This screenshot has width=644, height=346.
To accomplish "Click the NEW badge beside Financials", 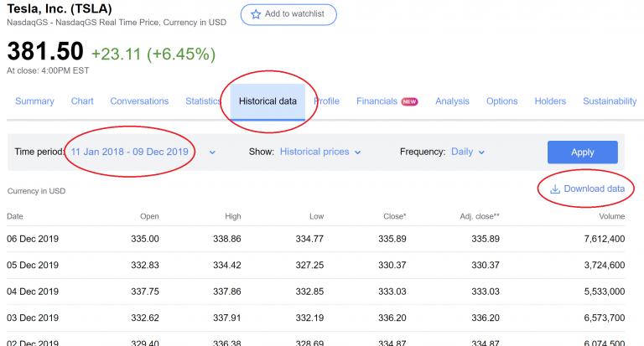I will [x=409, y=101].
